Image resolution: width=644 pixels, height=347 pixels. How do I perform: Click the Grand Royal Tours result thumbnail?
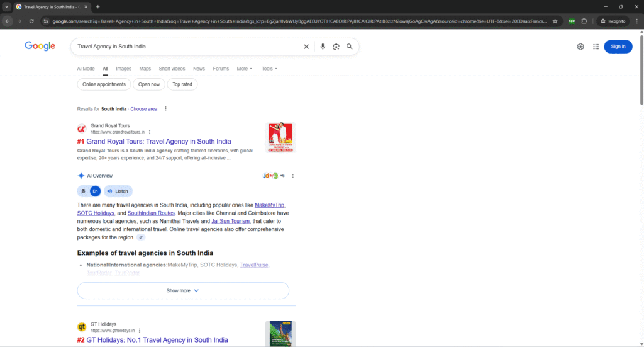click(x=280, y=138)
